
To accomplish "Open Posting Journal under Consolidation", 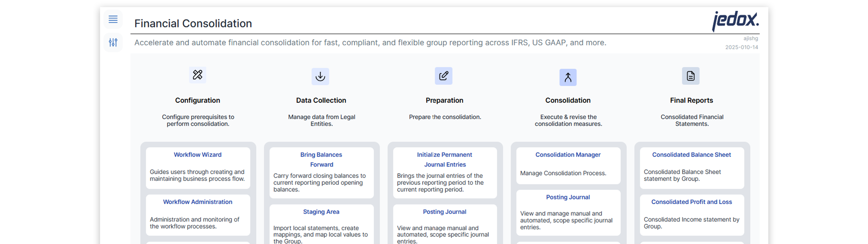I will 568,197.
